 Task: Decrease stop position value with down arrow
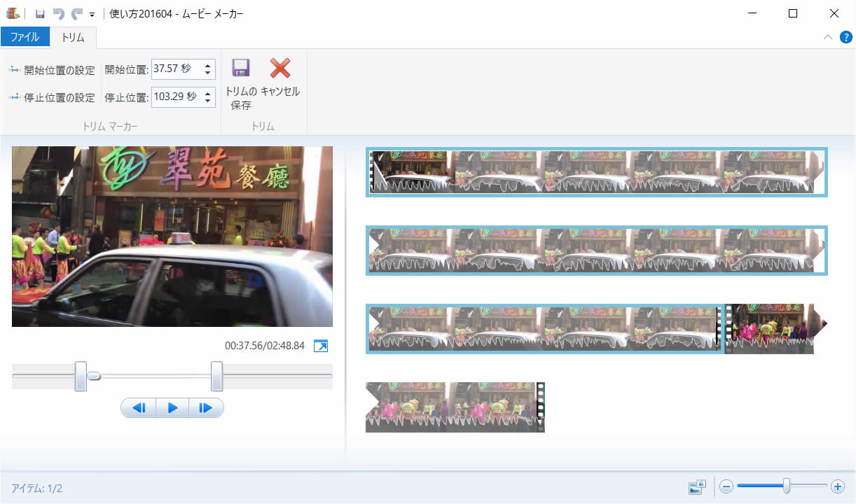point(207,101)
